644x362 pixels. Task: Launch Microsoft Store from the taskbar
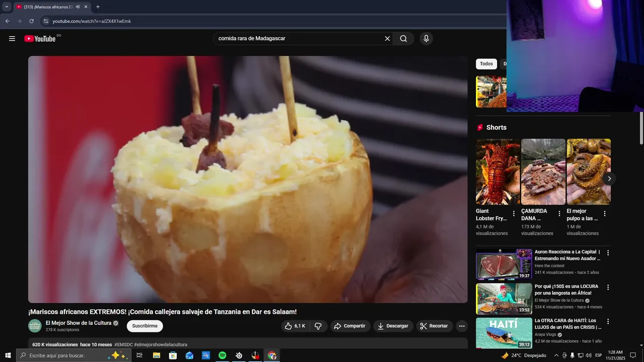(173, 355)
